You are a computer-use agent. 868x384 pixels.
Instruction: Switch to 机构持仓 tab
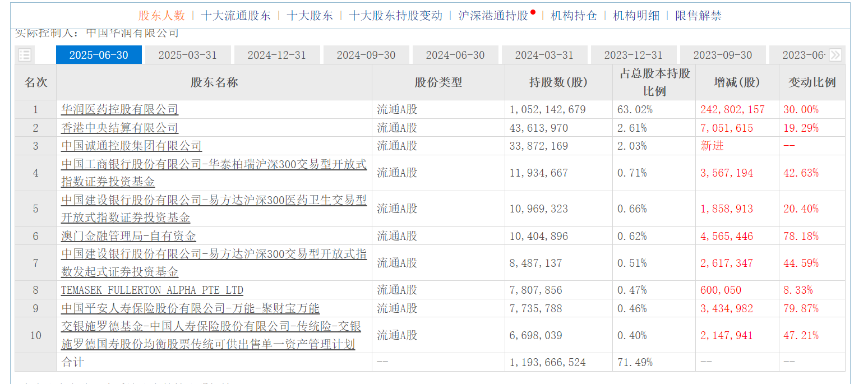[574, 16]
